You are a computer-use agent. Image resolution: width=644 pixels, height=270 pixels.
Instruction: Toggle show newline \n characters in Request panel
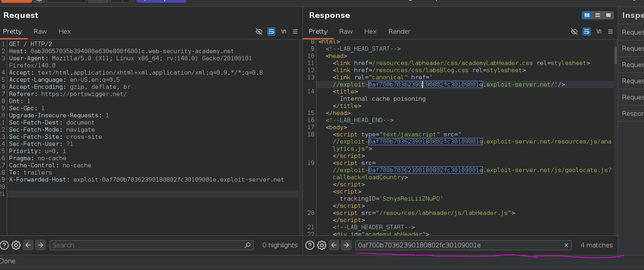283,31
